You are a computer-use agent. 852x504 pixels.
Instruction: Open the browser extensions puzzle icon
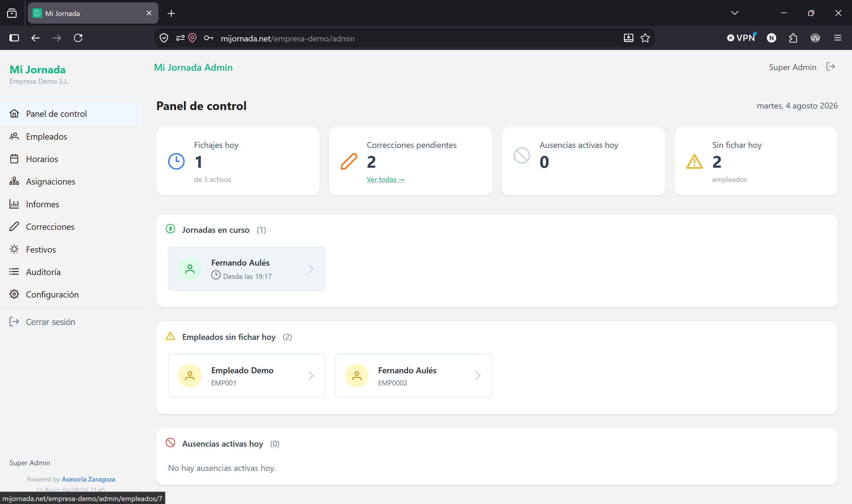click(x=793, y=38)
